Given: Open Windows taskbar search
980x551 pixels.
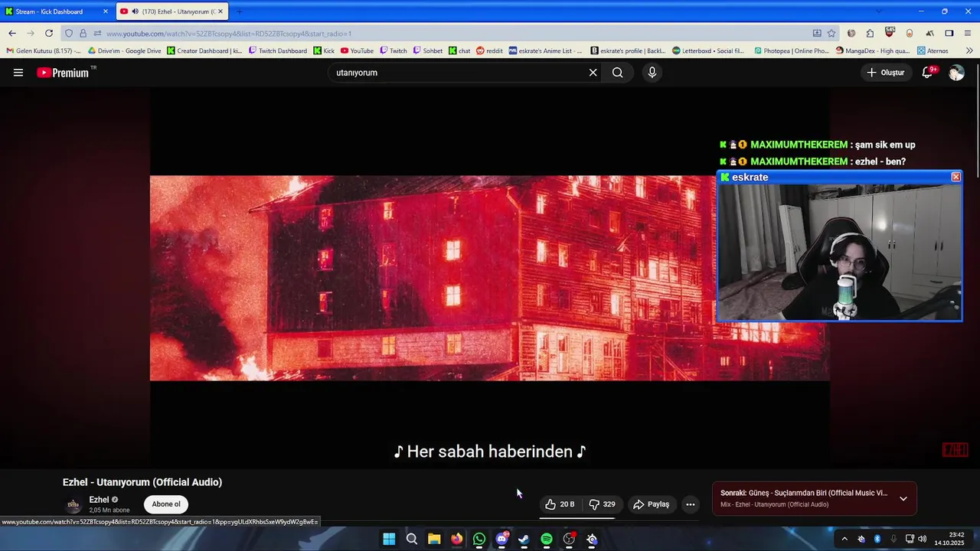Looking at the screenshot, I should [411, 540].
